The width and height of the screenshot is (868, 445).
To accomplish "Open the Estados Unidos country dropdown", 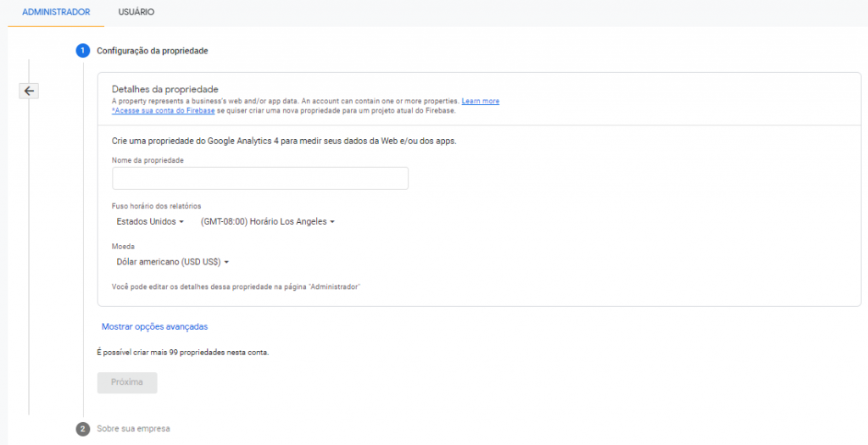I will pos(150,222).
